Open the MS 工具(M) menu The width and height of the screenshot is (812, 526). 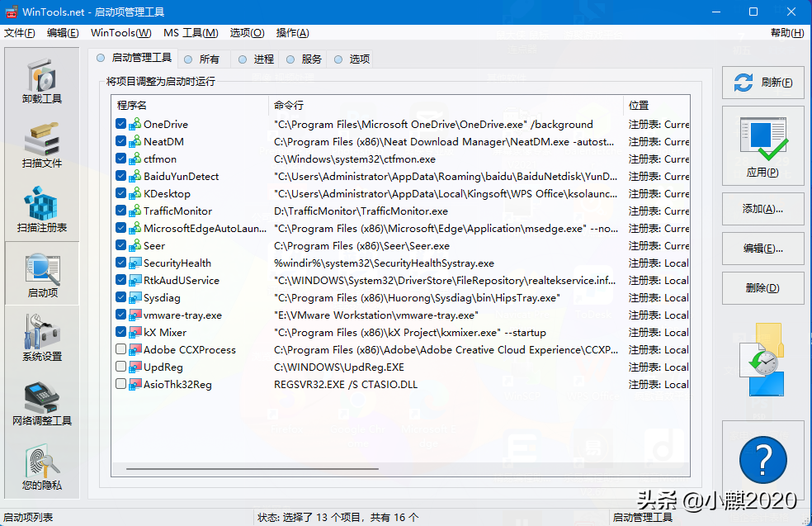191,33
